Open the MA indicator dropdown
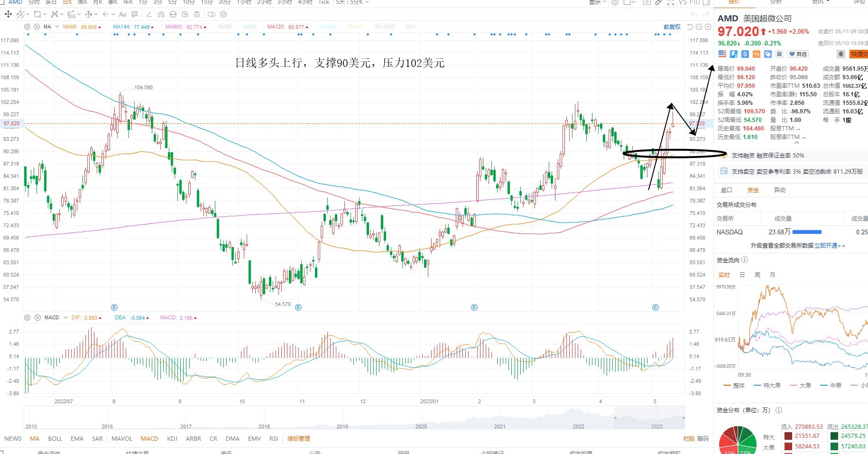Image resolution: width=868 pixels, height=454 pixels. tap(57, 27)
